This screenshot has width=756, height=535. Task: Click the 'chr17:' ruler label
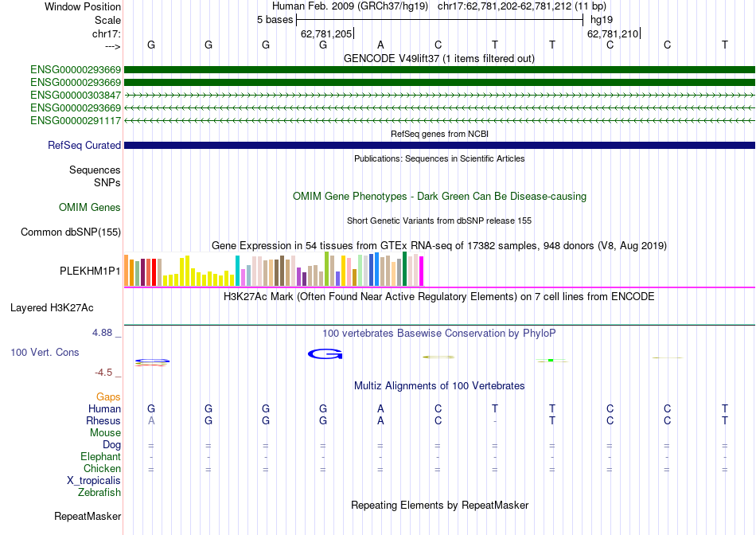tap(106, 33)
